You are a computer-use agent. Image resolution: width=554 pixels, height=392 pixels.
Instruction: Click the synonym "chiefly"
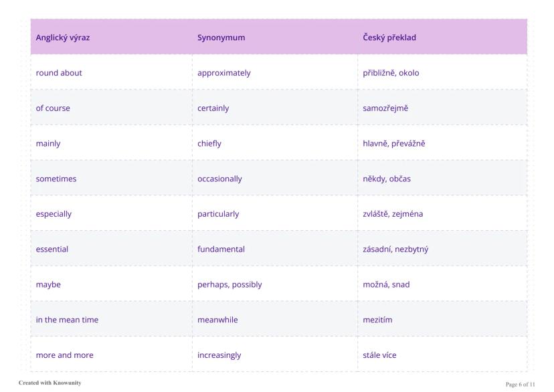pyautogui.click(x=209, y=143)
